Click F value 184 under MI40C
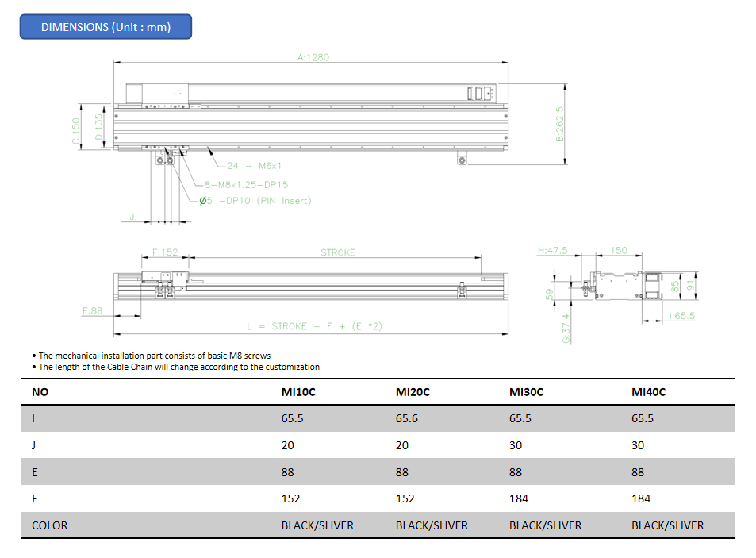This screenshot has height=558, width=756. click(641, 498)
